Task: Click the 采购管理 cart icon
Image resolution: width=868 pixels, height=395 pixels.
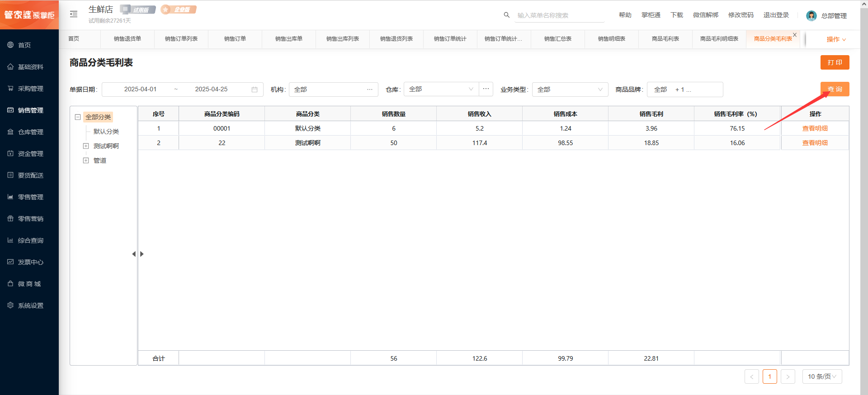Action: click(x=10, y=88)
